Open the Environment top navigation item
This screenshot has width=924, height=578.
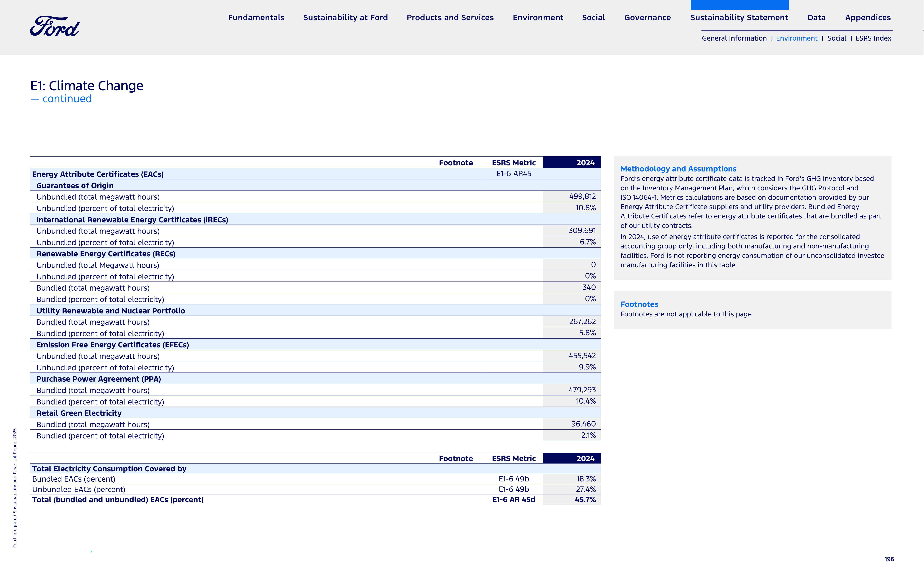pos(538,18)
